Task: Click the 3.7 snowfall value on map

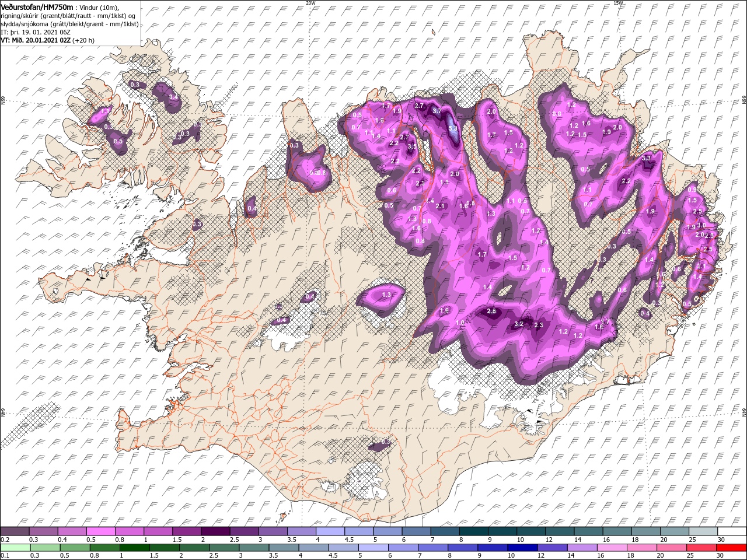Action: point(437,111)
